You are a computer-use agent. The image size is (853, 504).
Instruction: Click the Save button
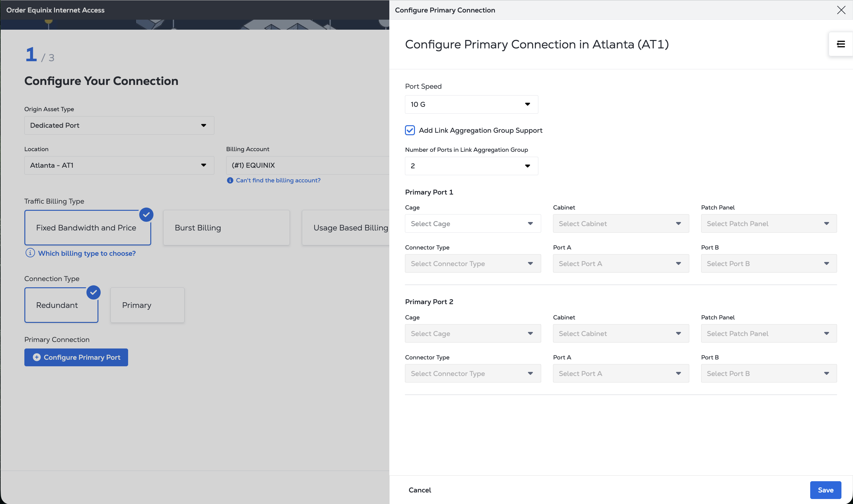825,490
